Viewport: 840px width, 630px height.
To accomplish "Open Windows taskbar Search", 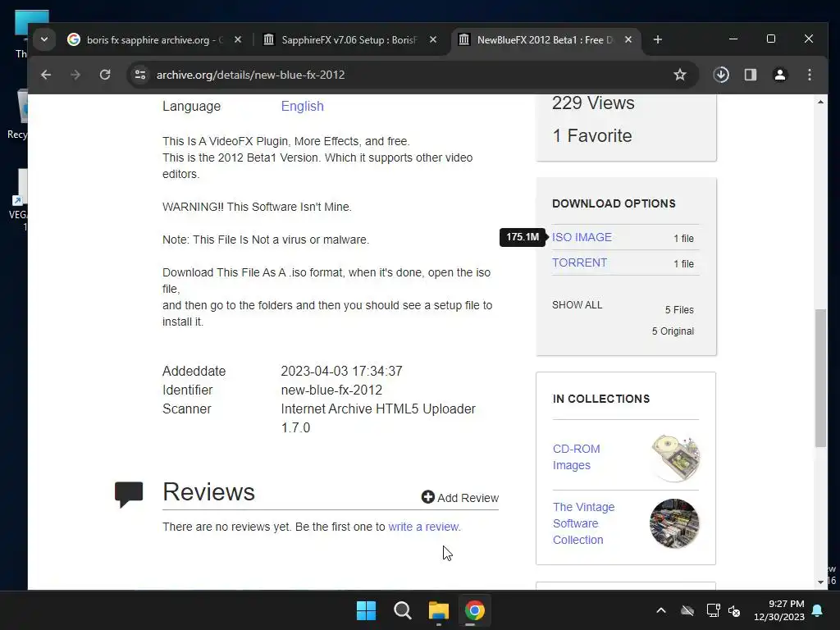I will click(x=402, y=610).
